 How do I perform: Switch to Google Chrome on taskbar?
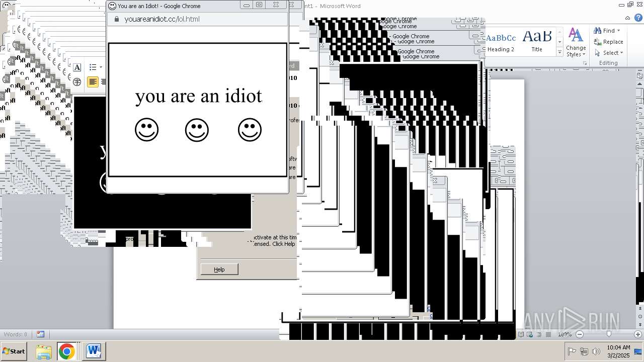point(66,351)
